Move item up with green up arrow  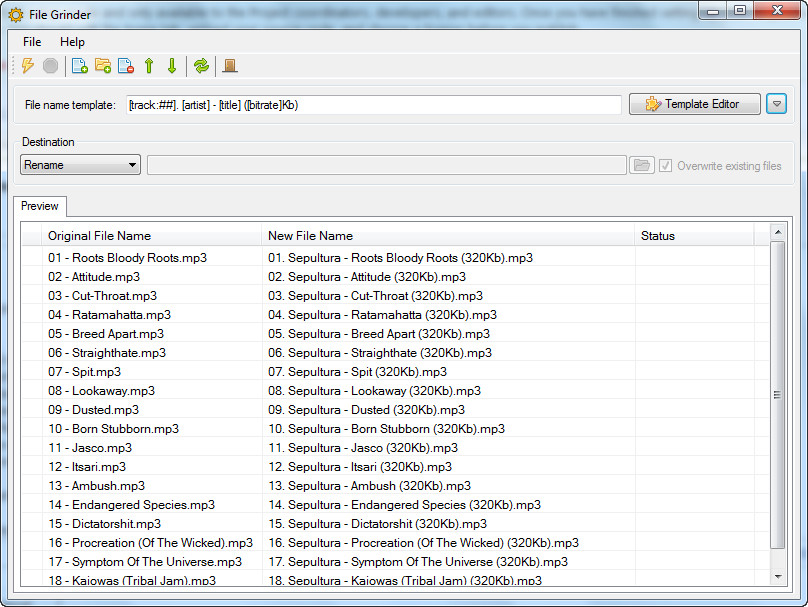click(149, 66)
